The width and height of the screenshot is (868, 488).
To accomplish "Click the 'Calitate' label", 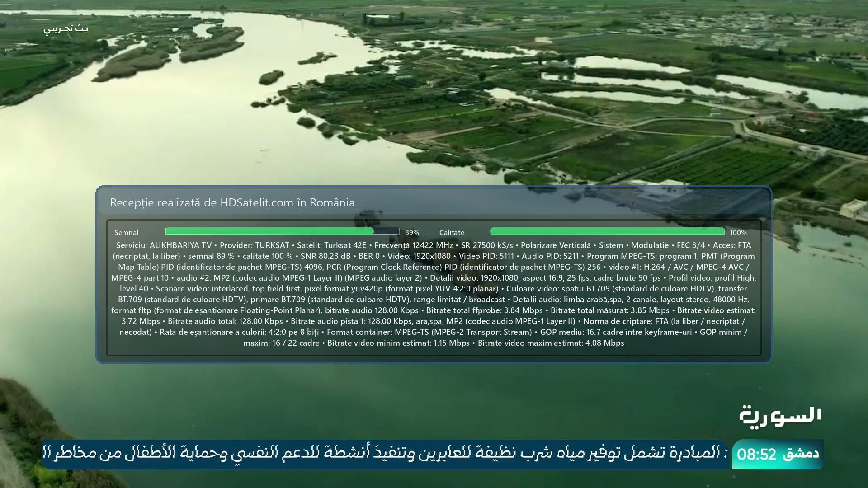I will [452, 232].
